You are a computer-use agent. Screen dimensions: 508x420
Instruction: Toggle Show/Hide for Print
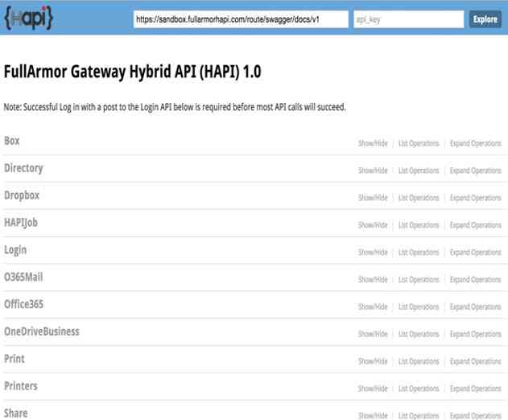click(373, 361)
